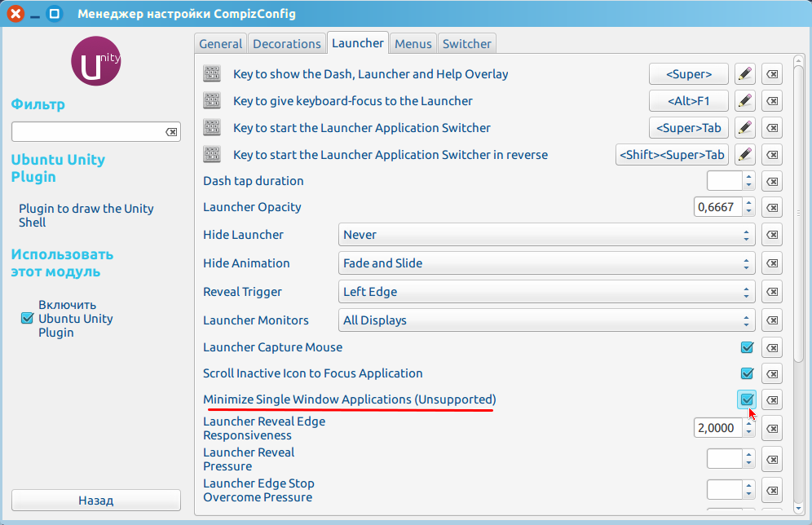Click the Reveal Edge Responsiveness value field

click(717, 428)
